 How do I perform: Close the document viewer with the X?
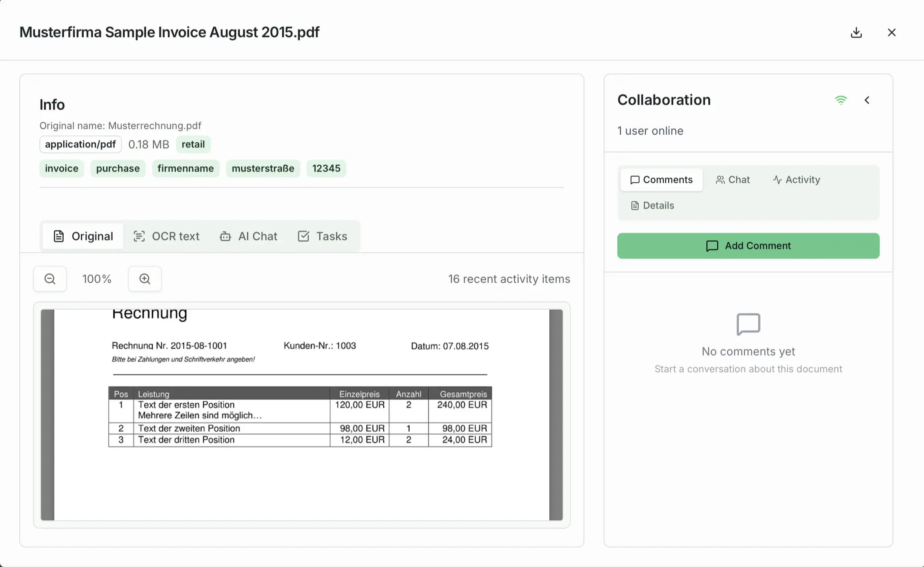[892, 33]
